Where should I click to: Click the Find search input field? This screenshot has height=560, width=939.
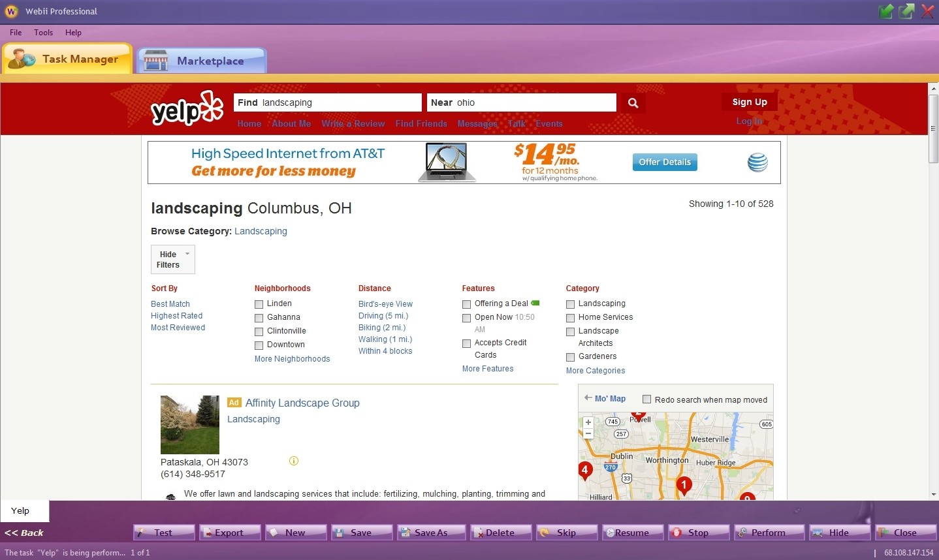tap(328, 102)
